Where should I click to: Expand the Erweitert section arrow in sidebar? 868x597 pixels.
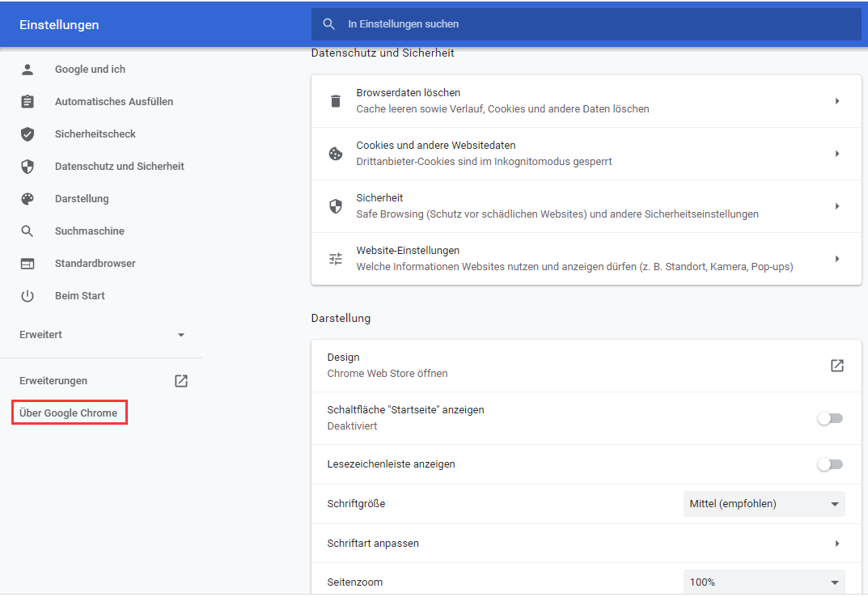181,335
